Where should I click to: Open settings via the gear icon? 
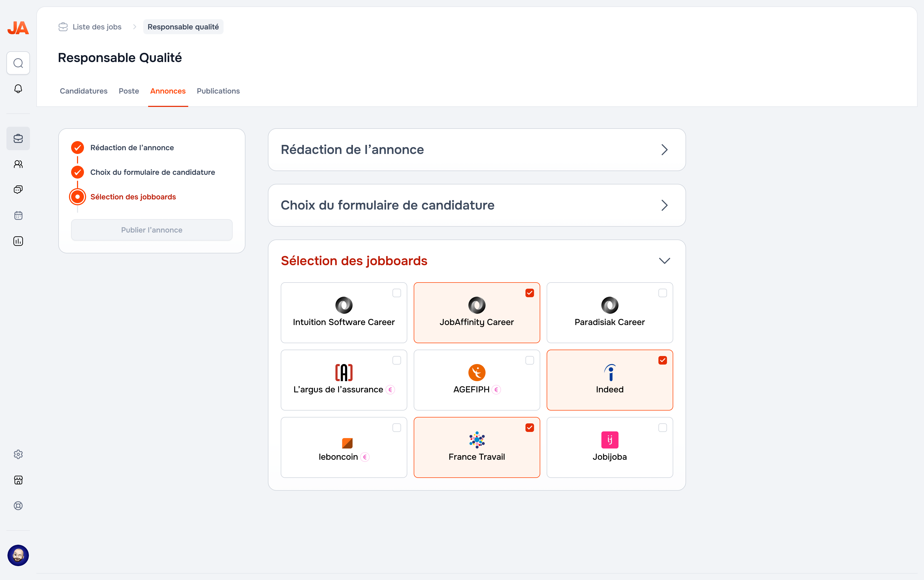click(18, 454)
